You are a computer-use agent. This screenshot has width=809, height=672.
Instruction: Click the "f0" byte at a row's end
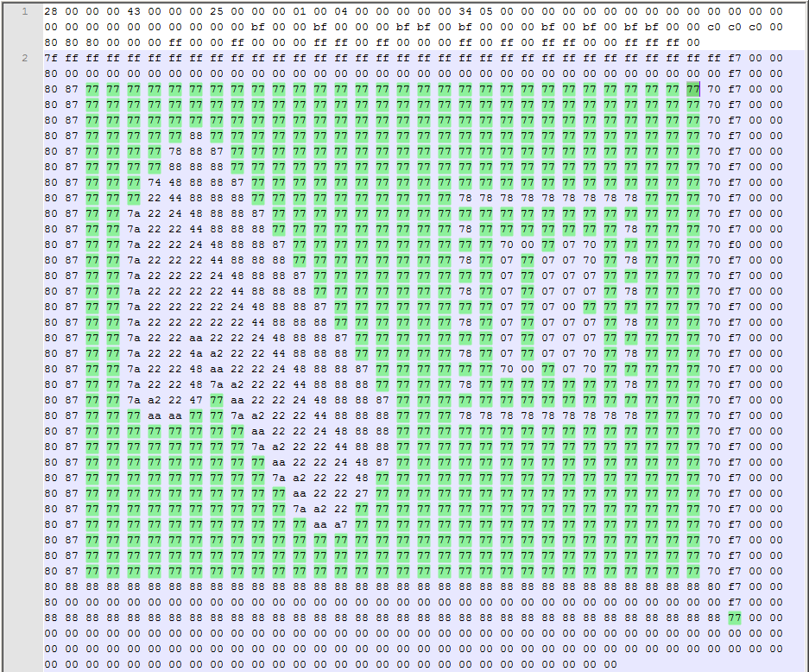(734, 244)
